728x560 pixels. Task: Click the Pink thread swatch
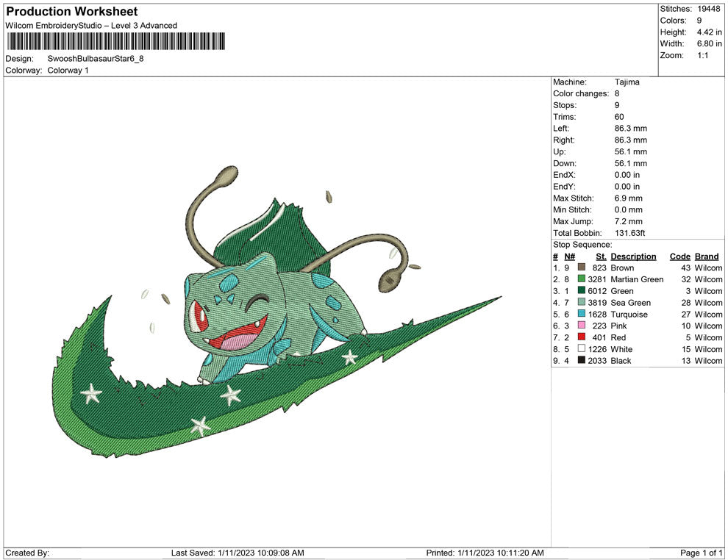581,326
